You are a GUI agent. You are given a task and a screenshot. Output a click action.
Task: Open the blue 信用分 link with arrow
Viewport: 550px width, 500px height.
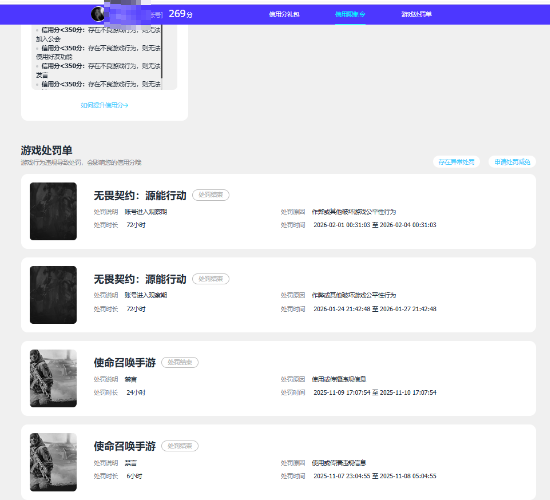click(105, 105)
